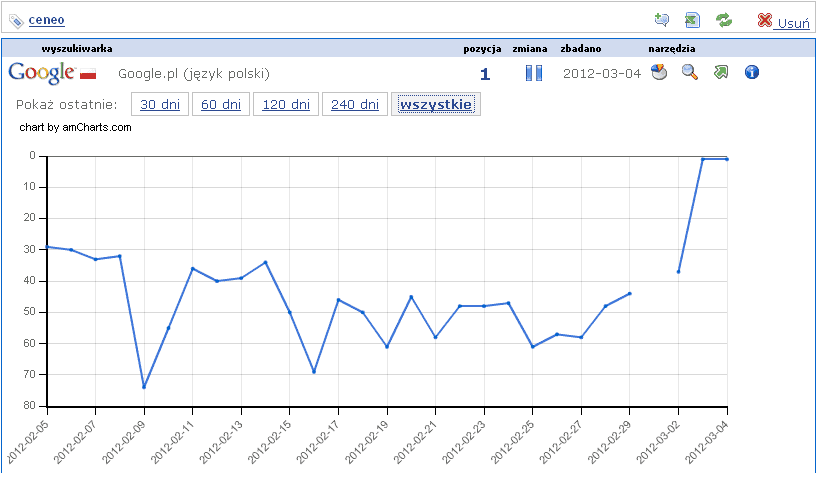Image resolution: width=819 pixels, height=491 pixels.
Task: Click the add comment speech bubble icon
Action: click(662, 20)
